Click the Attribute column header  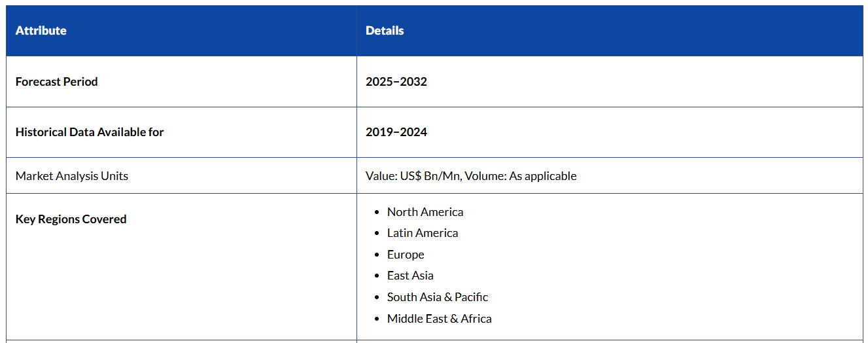[41, 31]
